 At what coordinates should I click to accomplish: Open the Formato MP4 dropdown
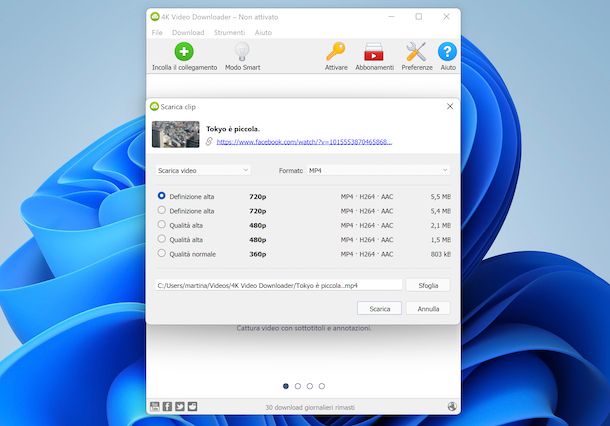click(x=378, y=171)
